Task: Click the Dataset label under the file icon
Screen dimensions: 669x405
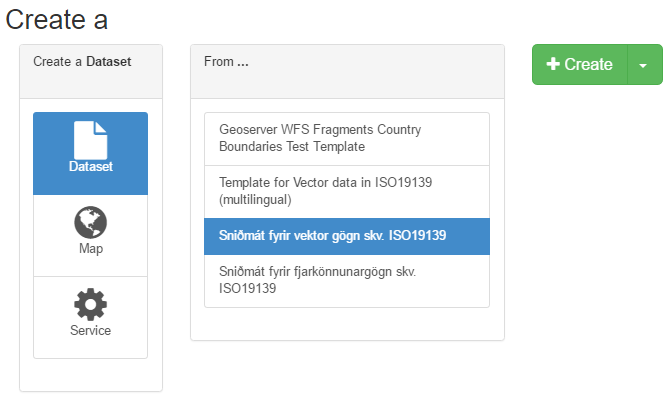Action: point(90,167)
